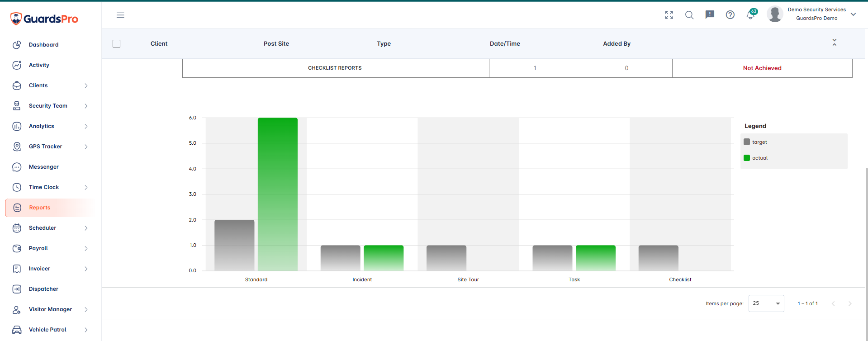Select the Reports menu item
Viewport: 868px width, 341px height.
point(40,208)
